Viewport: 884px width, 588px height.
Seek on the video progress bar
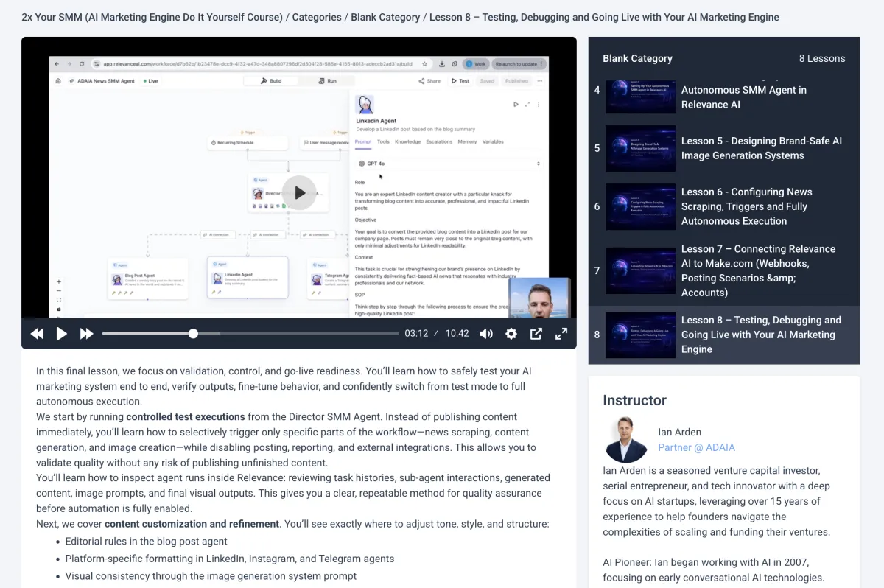point(250,334)
